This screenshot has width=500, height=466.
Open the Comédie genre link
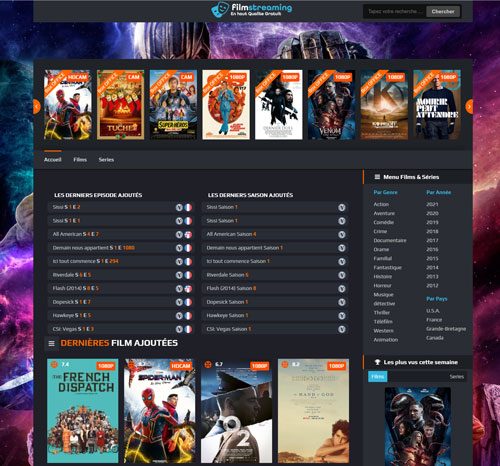384,222
